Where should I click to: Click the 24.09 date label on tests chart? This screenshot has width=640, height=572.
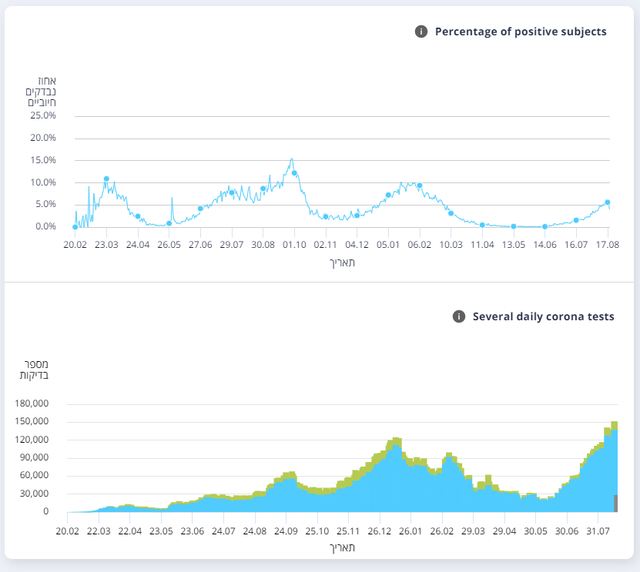coord(286,531)
